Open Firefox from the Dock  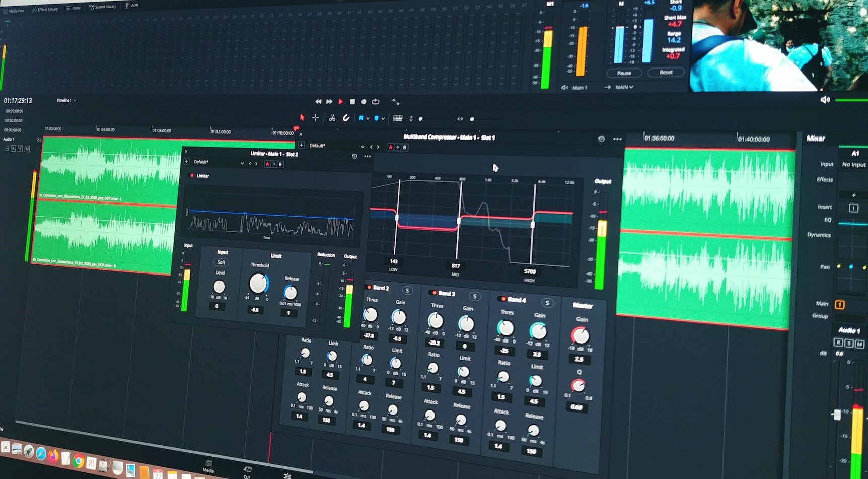click(x=53, y=457)
